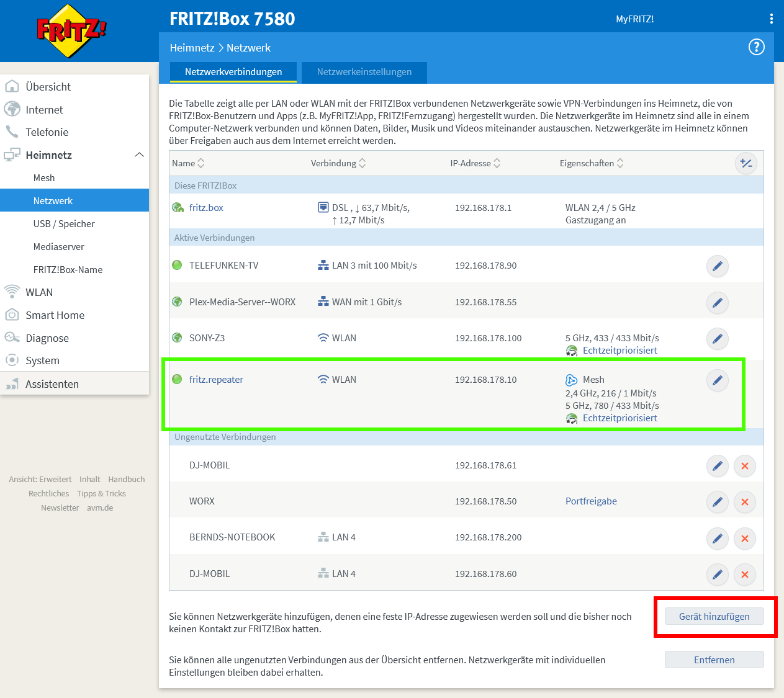Open the Portfreigabe link for WORX
This screenshot has width=784, height=698.
[x=590, y=501]
